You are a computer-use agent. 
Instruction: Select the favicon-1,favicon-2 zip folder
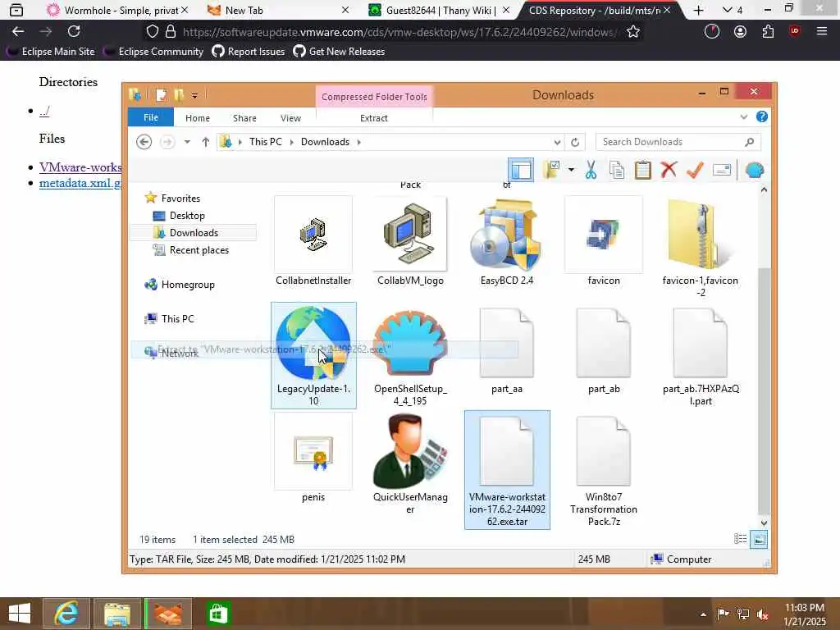click(701, 248)
